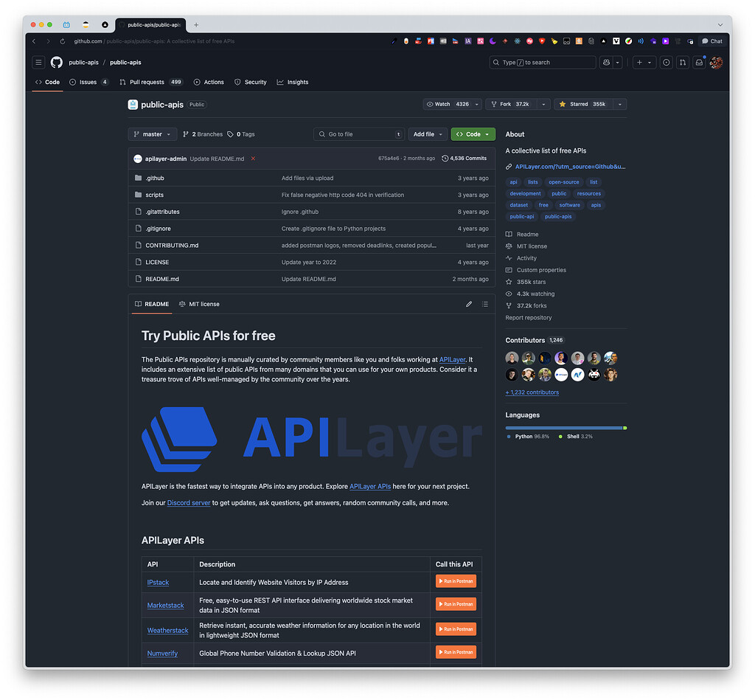Screen dimensions: 755x700
Task: Click the failed status X on latest commit
Action: pyautogui.click(x=254, y=159)
